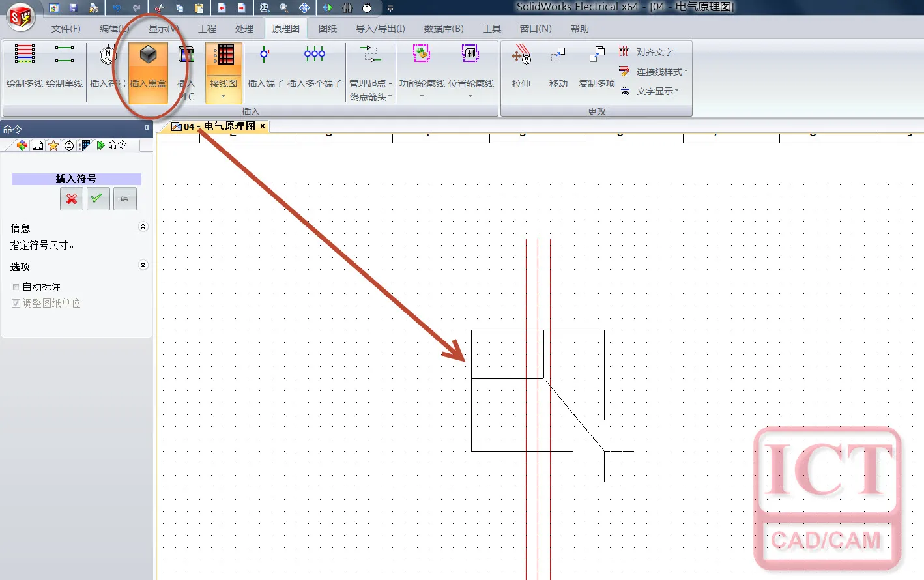The width and height of the screenshot is (924, 580).
Task: Select the 04 - 电气原理图 document tab
Action: [219, 126]
